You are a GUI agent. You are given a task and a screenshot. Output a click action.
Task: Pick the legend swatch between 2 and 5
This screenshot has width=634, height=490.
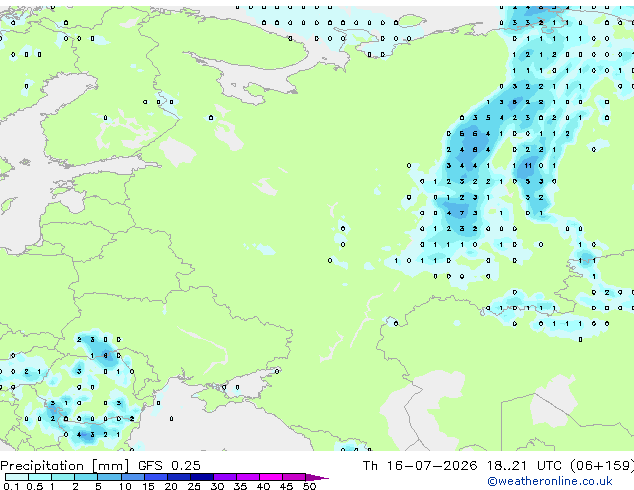point(86,477)
